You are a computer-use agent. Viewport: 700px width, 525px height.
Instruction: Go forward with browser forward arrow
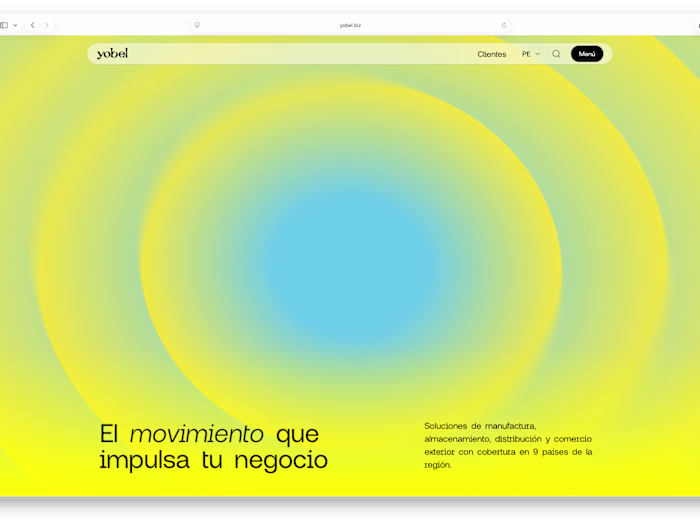pos(46,25)
